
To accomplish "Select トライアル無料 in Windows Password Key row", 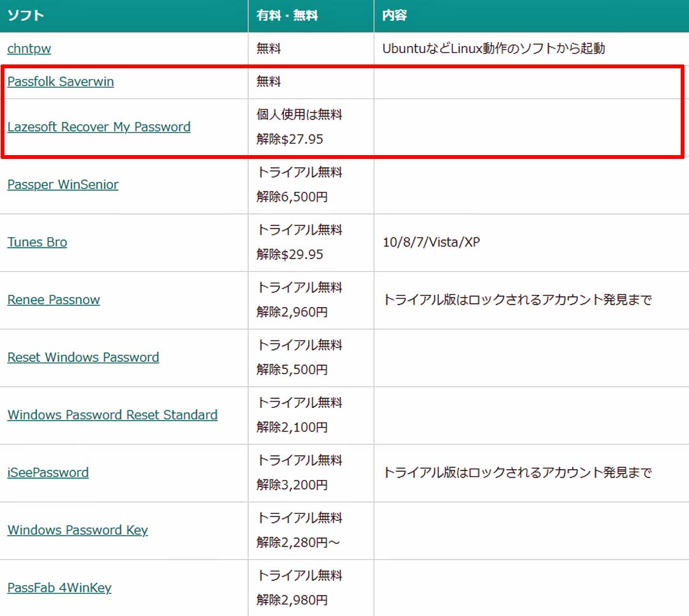I will 299,518.
